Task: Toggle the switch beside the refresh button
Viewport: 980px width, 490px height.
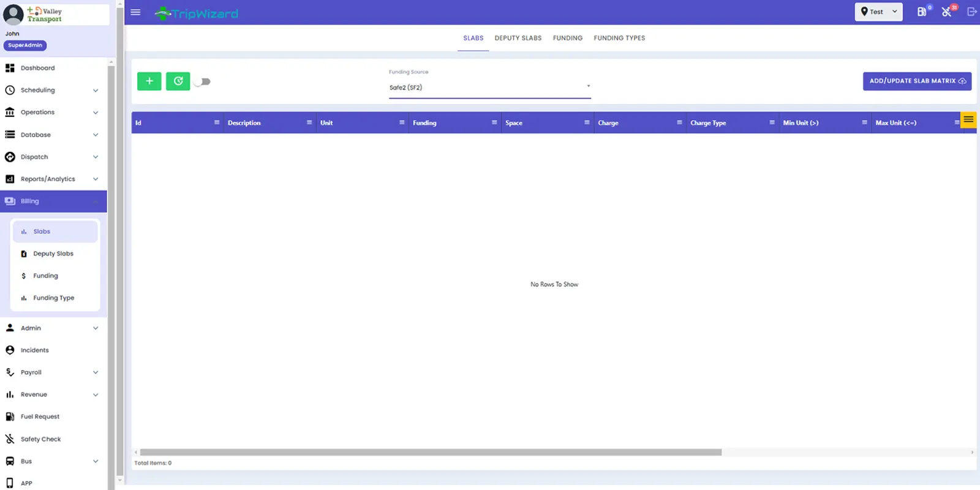Action: [202, 81]
